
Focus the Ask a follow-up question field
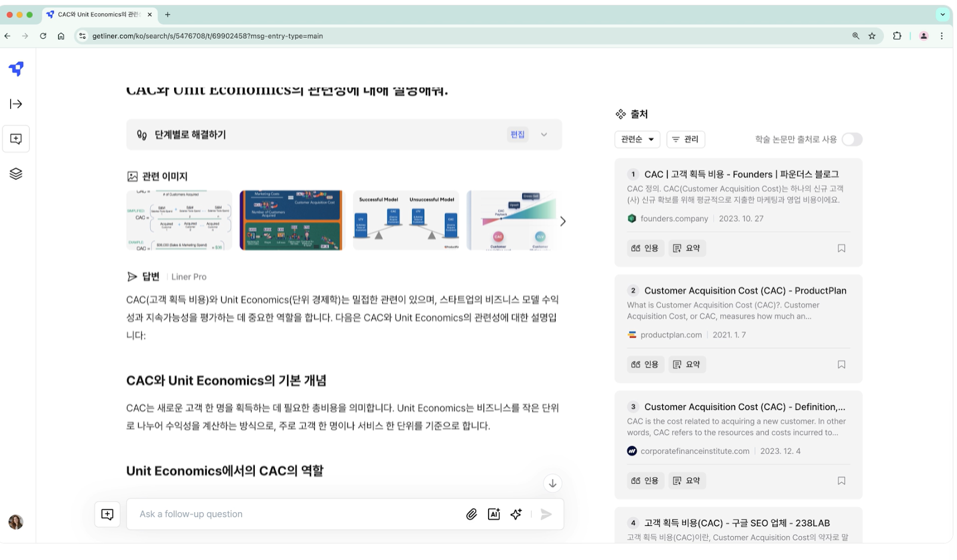tap(299, 514)
